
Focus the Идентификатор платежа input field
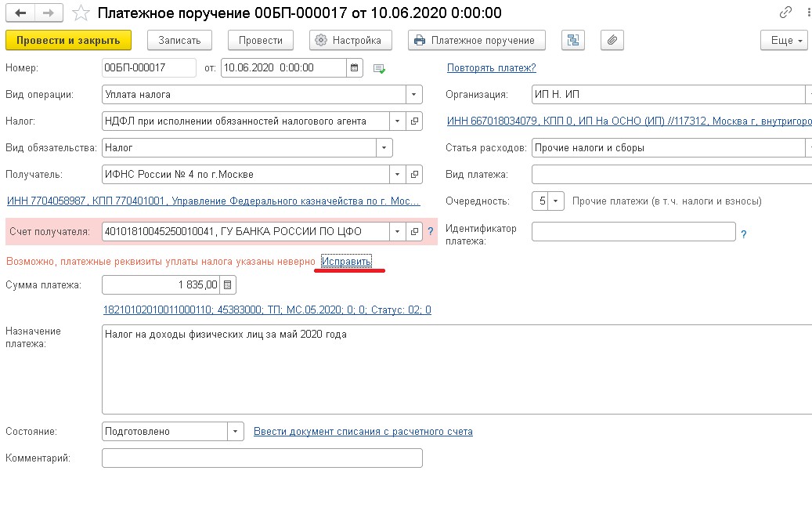point(633,232)
